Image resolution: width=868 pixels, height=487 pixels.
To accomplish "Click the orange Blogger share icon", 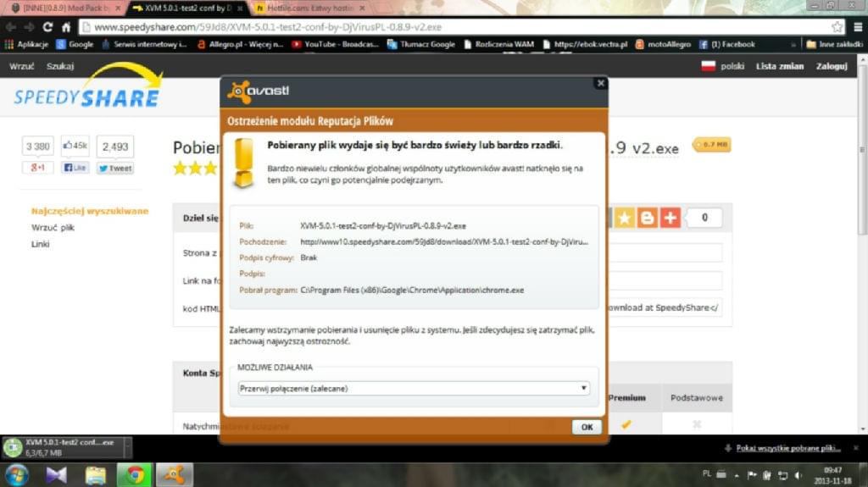I will 647,218.
